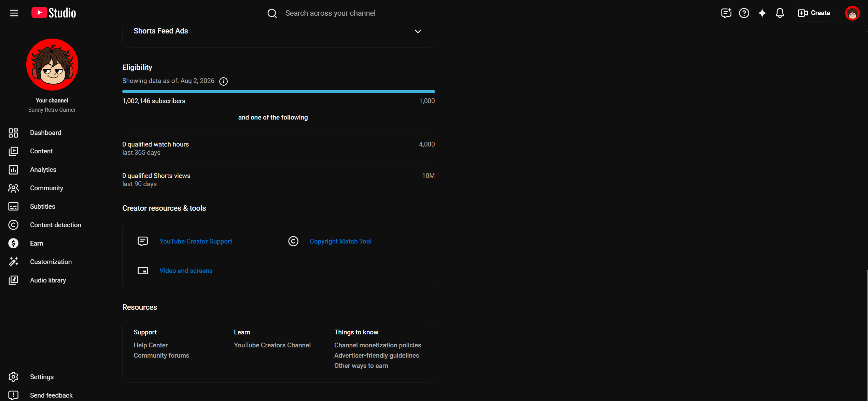
Task: Click the Video end screens icon
Action: click(x=143, y=271)
